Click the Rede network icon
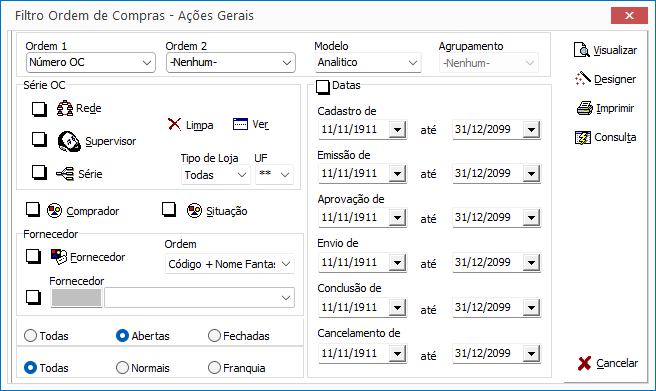656x391 pixels. [x=65, y=108]
